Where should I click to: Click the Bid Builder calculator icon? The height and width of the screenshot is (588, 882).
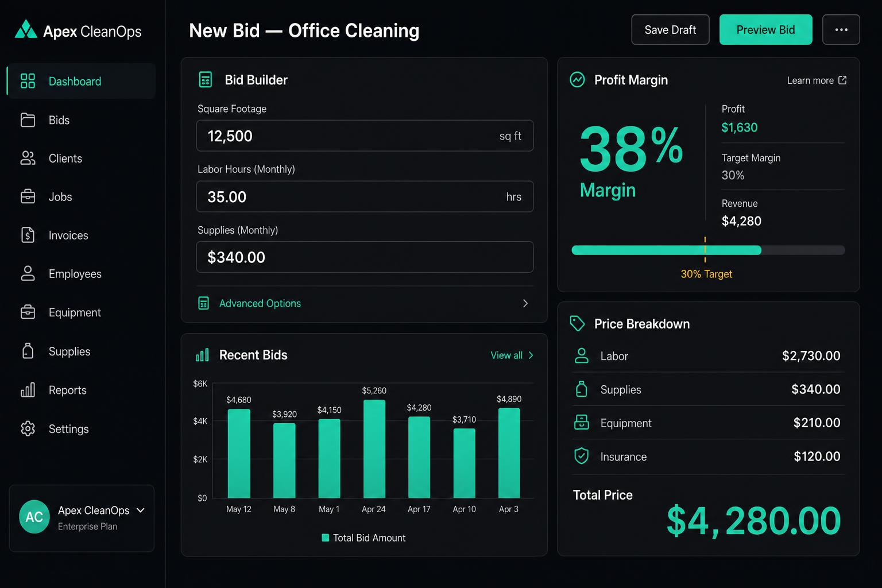tap(205, 79)
